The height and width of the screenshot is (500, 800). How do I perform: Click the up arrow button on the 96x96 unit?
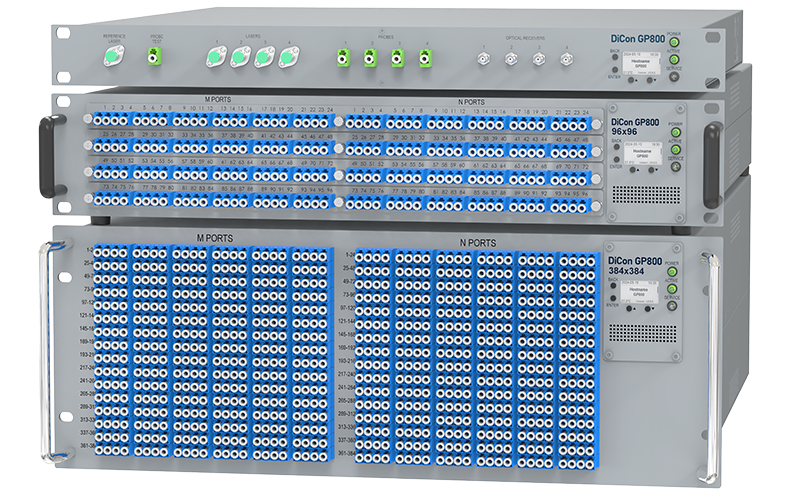tap(633, 169)
